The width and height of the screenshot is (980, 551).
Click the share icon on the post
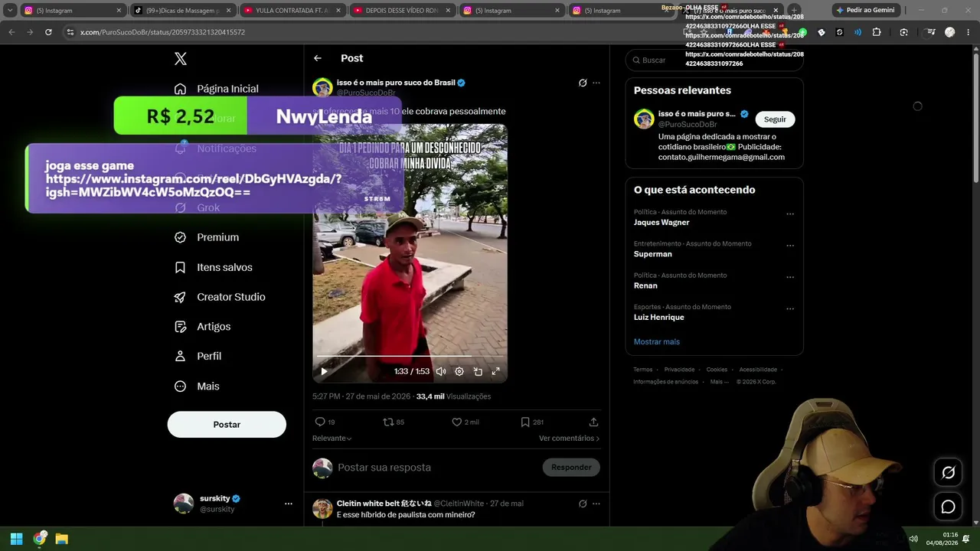click(x=593, y=422)
